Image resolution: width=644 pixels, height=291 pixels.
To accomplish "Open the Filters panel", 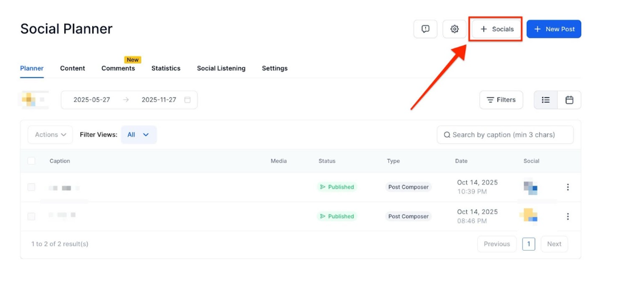I will tap(501, 100).
